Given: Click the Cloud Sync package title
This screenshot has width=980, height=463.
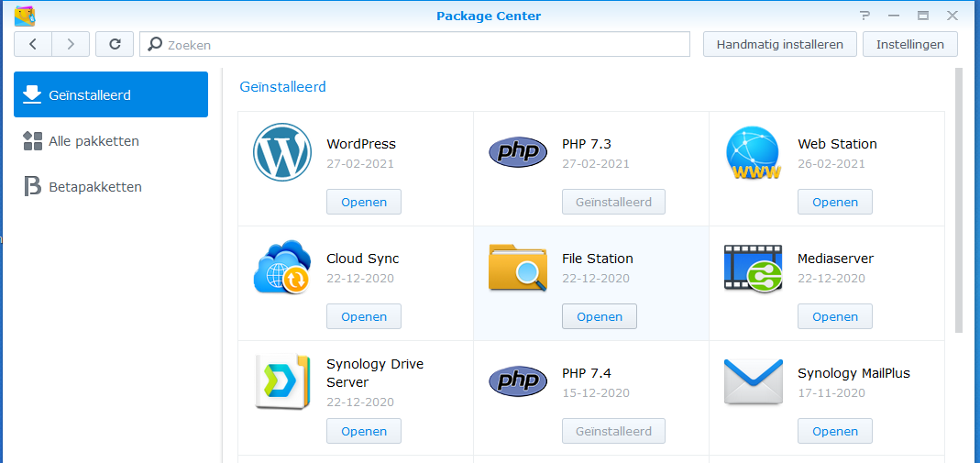Looking at the screenshot, I should tap(362, 258).
